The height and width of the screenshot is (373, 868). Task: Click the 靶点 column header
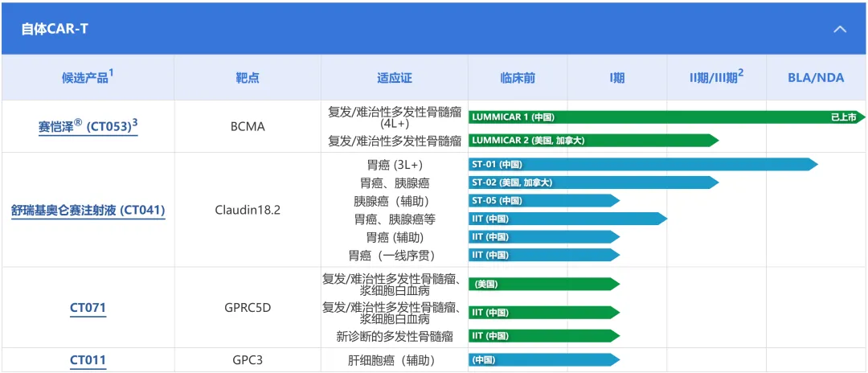248,77
